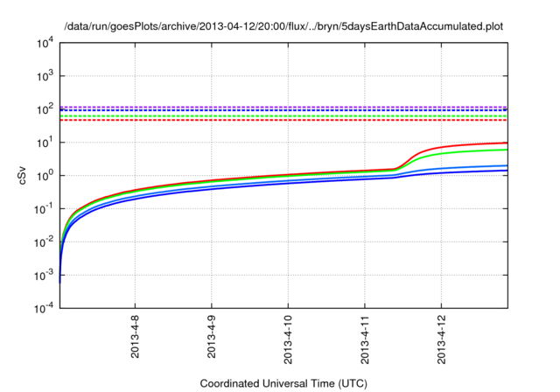Image resolution: width=560 pixels, height=392 pixels.
Task: Click the 2013-4-11 date tick label
Action: tap(365, 339)
